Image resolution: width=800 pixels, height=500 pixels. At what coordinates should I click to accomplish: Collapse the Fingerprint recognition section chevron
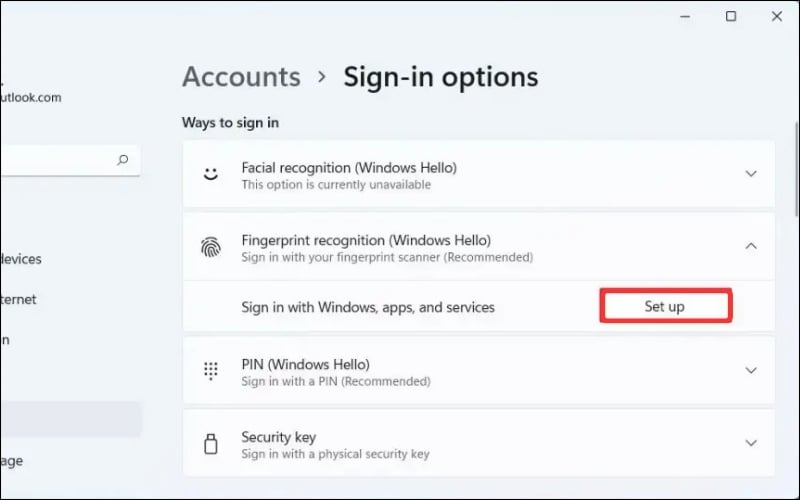(x=751, y=246)
